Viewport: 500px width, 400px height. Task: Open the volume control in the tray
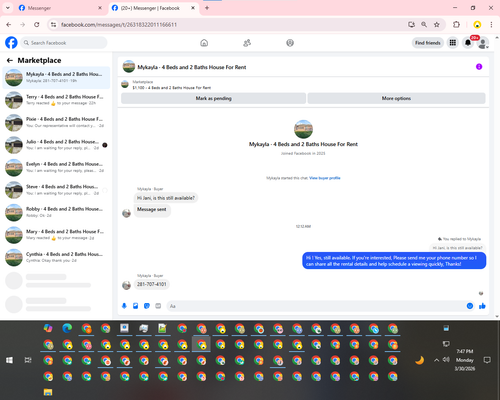click(446, 360)
